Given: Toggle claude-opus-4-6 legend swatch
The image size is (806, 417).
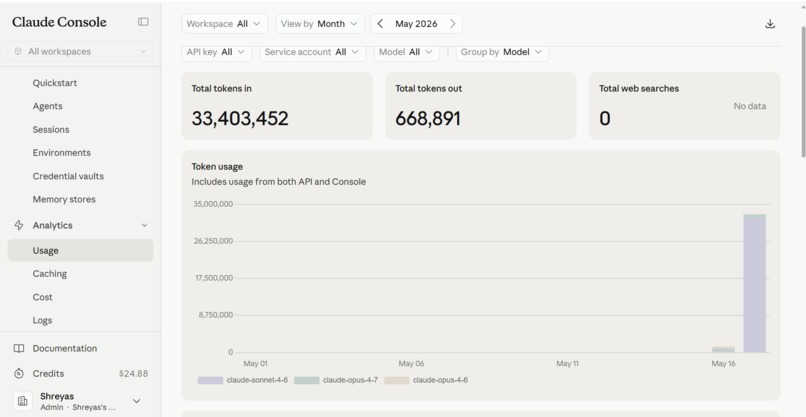Looking at the screenshot, I should point(396,380).
